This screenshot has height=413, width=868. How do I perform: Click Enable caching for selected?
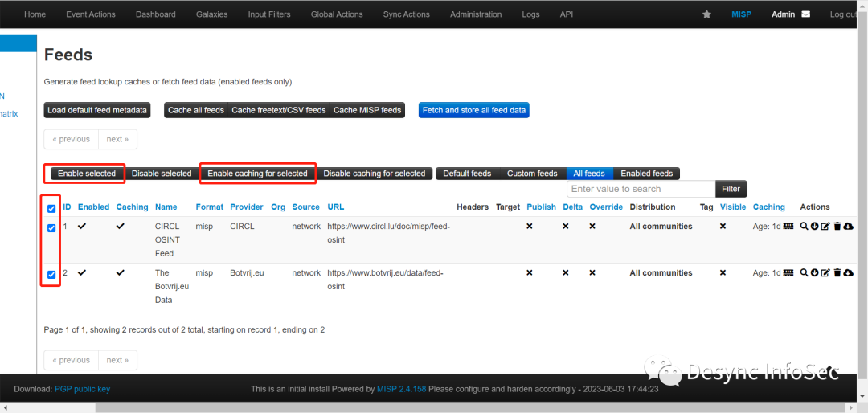click(x=257, y=174)
